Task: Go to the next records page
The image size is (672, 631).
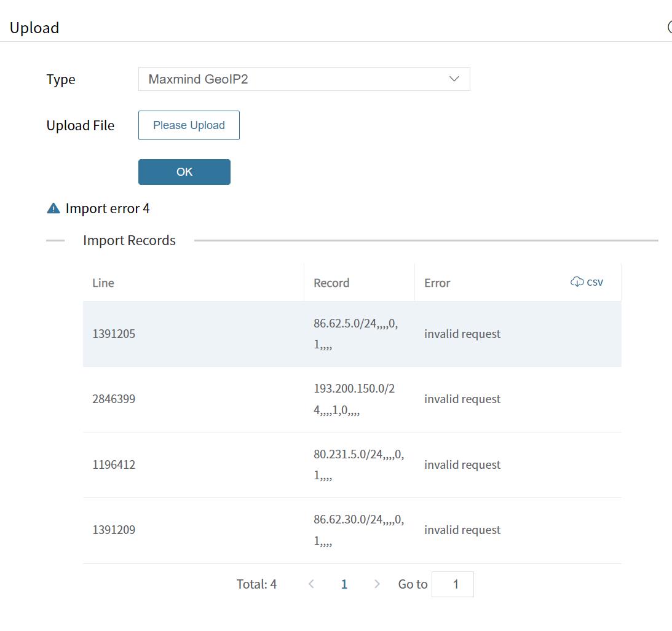Action: pyautogui.click(x=377, y=584)
